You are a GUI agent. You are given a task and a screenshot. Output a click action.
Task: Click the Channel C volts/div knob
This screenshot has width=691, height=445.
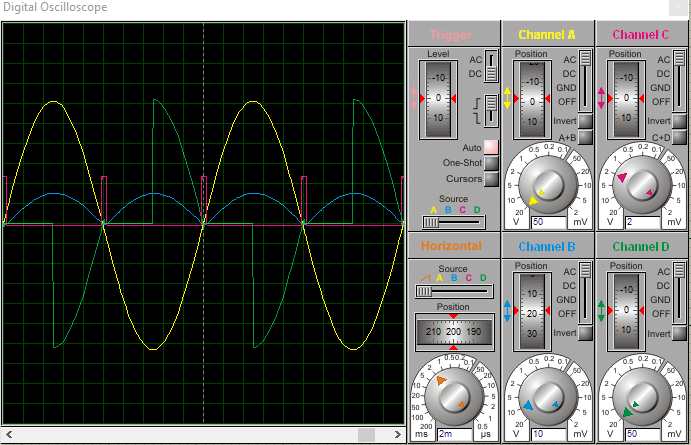(642, 185)
